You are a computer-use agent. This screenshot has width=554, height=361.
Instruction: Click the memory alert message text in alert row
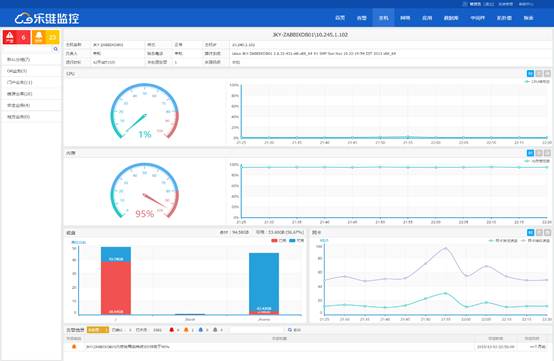pos(128,347)
